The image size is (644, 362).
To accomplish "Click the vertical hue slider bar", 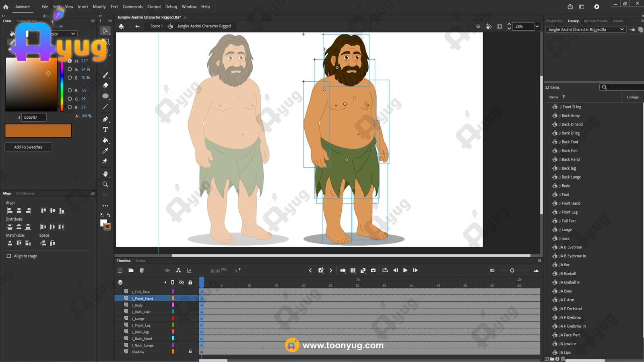I will tap(62, 84).
